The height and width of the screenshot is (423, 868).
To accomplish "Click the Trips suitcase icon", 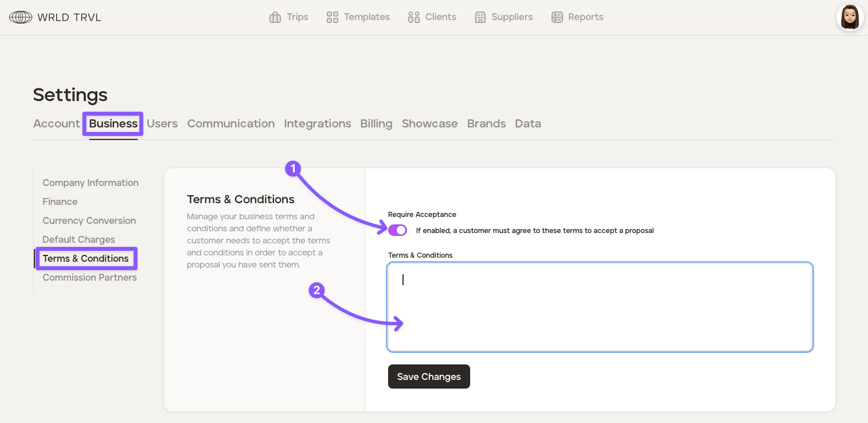I will coord(275,17).
